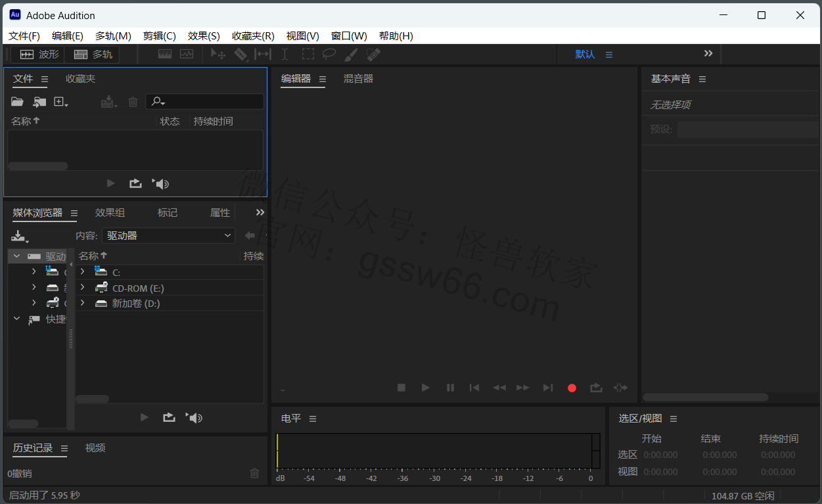This screenshot has height=504, width=822.
Task: Toggle auto-play speaker in 文件 panel
Action: pyautogui.click(x=160, y=184)
